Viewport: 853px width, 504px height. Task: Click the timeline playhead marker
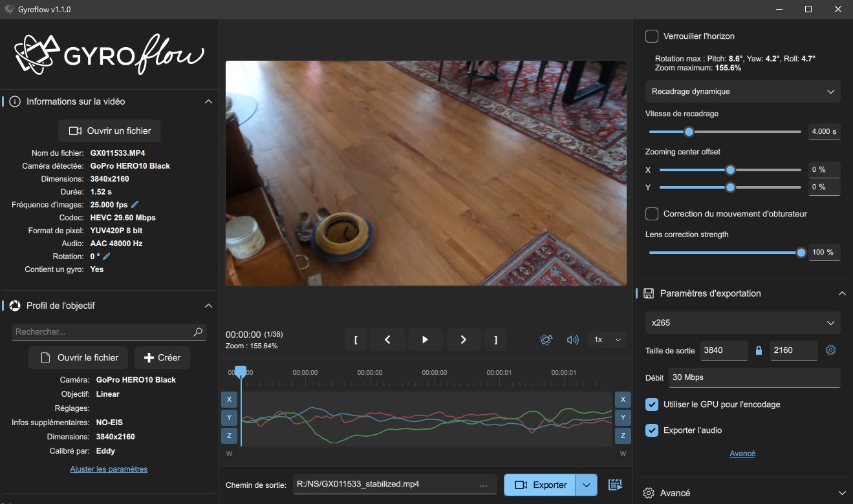(241, 372)
